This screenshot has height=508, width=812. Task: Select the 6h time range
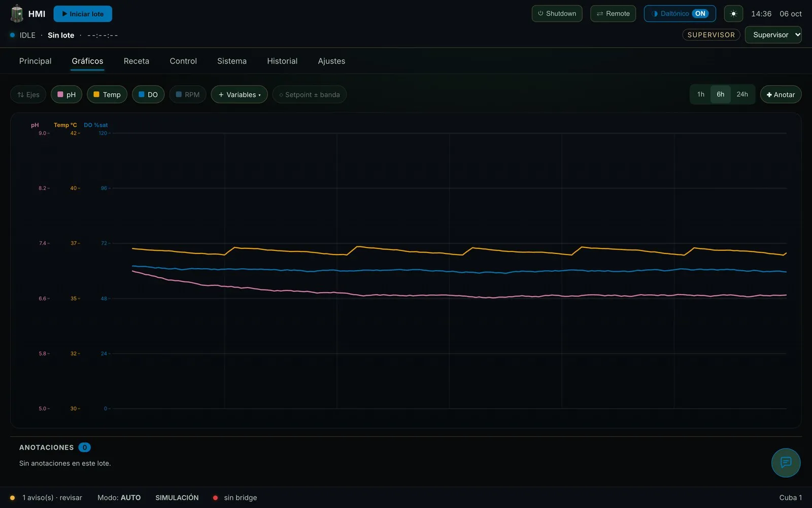(x=720, y=94)
